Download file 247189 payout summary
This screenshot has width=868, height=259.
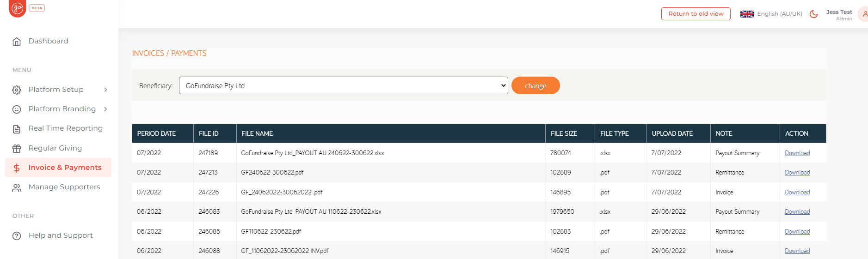(797, 153)
